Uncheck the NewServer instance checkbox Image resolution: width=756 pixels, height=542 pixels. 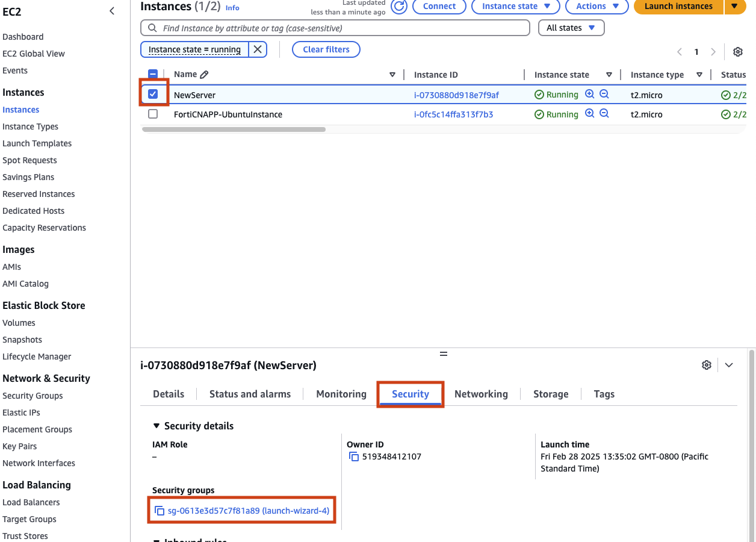153,94
